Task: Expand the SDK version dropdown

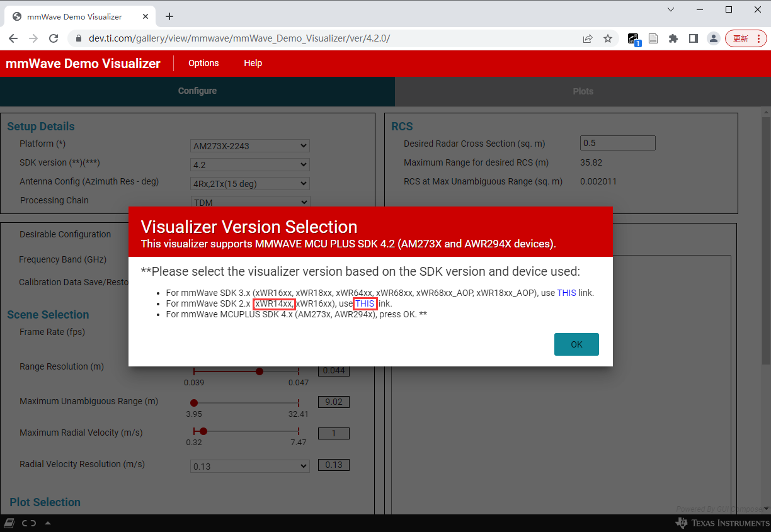Action: (250, 165)
